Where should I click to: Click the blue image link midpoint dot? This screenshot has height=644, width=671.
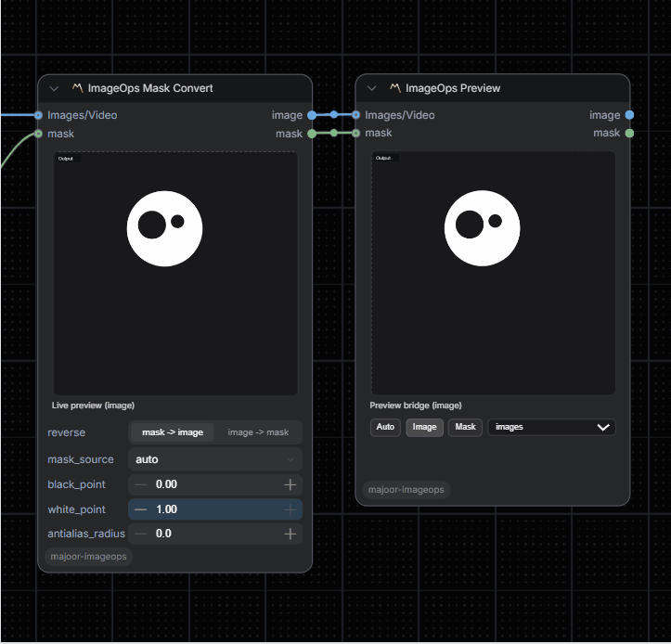point(334,114)
